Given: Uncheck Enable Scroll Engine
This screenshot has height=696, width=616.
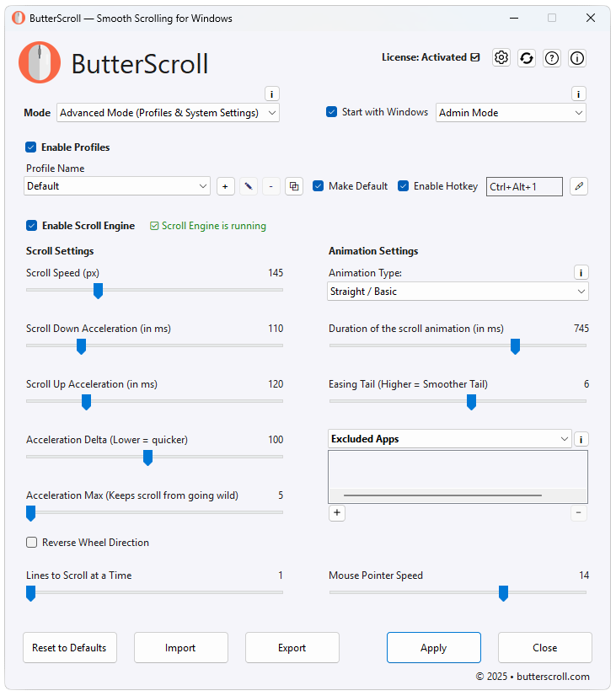Looking at the screenshot, I should 31,225.
